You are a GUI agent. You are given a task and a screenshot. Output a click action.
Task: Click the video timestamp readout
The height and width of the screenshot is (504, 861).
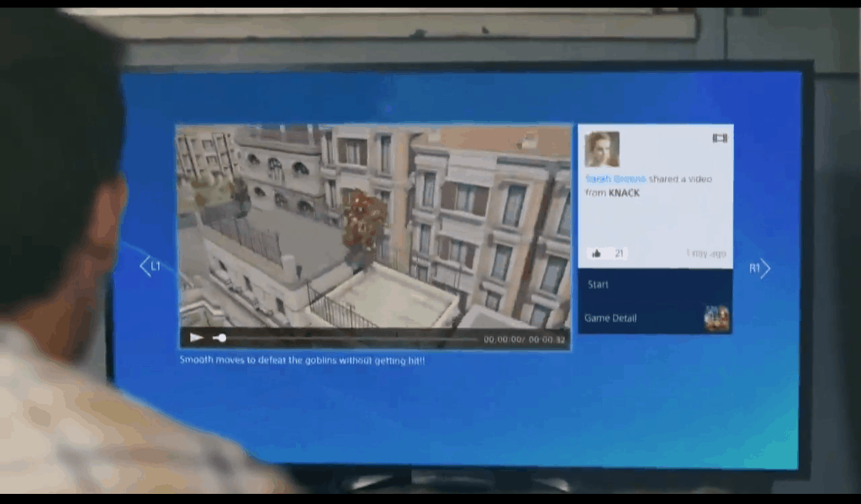pyautogui.click(x=524, y=339)
